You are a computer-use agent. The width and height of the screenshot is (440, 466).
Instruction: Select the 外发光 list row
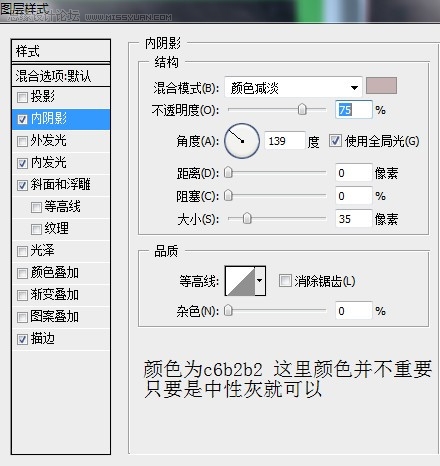tap(61, 141)
